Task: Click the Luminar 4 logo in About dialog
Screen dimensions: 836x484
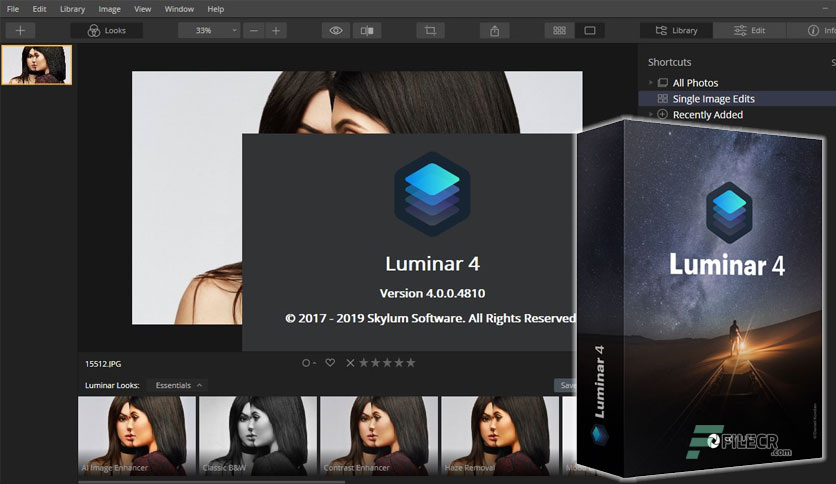Action: point(432,194)
